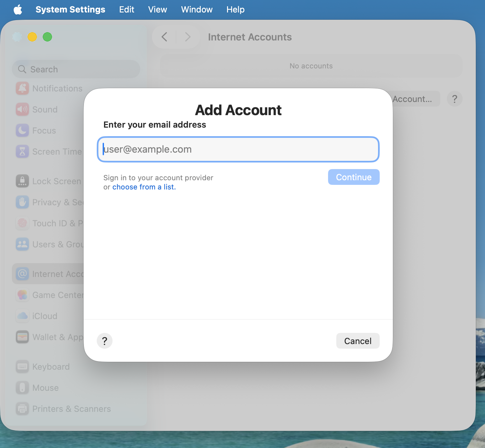The height and width of the screenshot is (448, 485).
Task: Select Notifications in the sidebar
Action: (57, 88)
